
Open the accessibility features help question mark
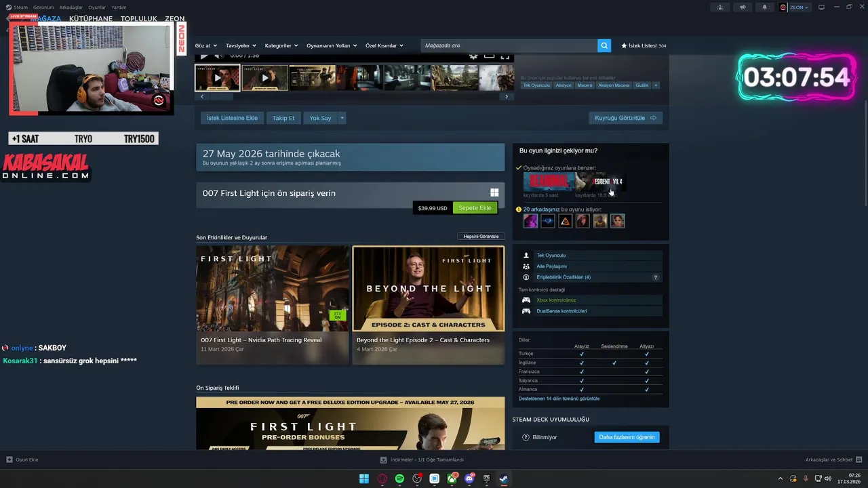655,277
